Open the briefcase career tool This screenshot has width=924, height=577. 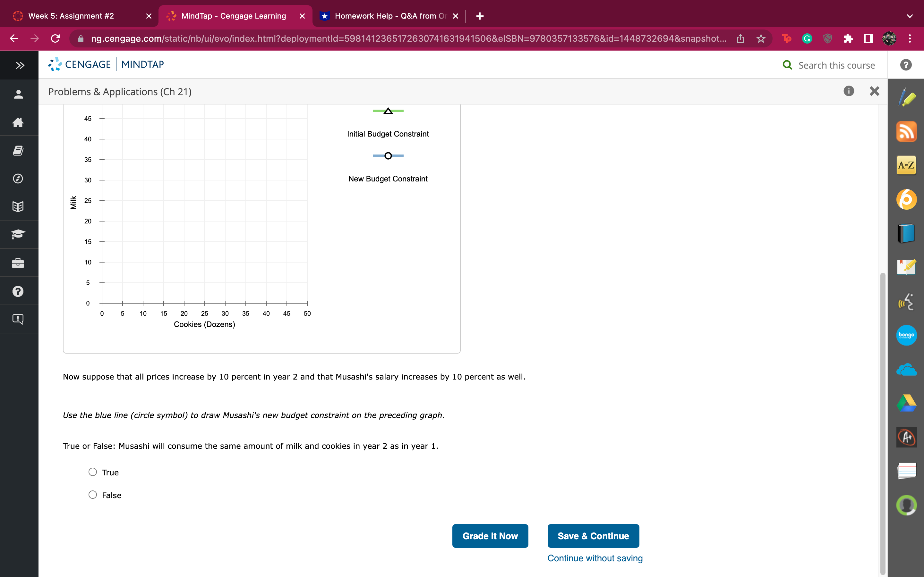pos(18,263)
